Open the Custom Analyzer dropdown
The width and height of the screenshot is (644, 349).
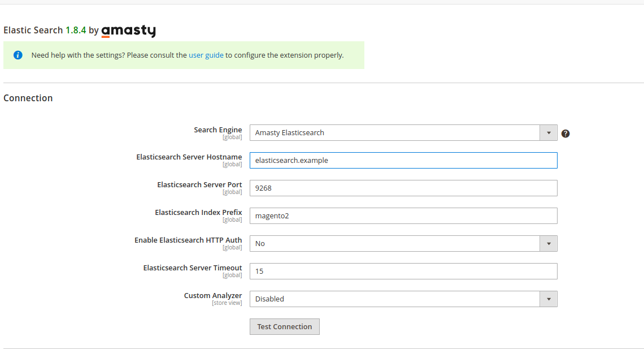[x=403, y=299]
